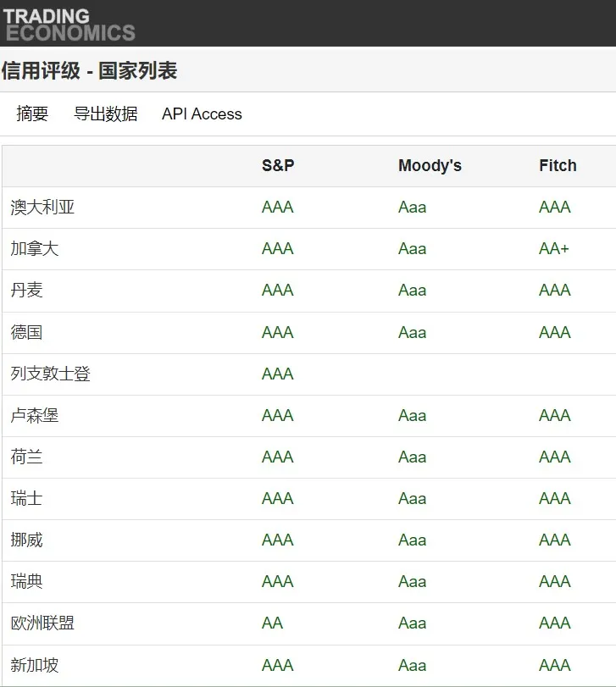Viewport: 616px width, 687px height.
Task: Click the Fitch column header
Action: pyautogui.click(x=558, y=165)
